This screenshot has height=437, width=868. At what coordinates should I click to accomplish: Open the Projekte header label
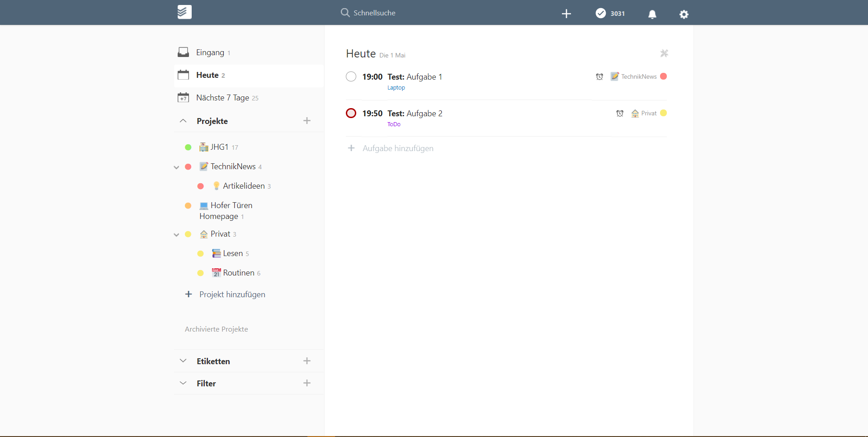[x=212, y=121]
